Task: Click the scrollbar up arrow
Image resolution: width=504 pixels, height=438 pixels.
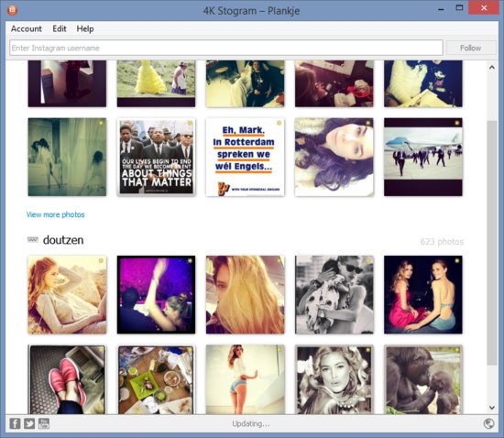Action: (x=492, y=68)
